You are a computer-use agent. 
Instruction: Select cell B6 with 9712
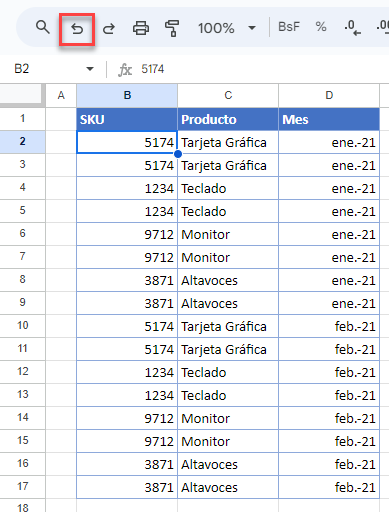point(127,234)
